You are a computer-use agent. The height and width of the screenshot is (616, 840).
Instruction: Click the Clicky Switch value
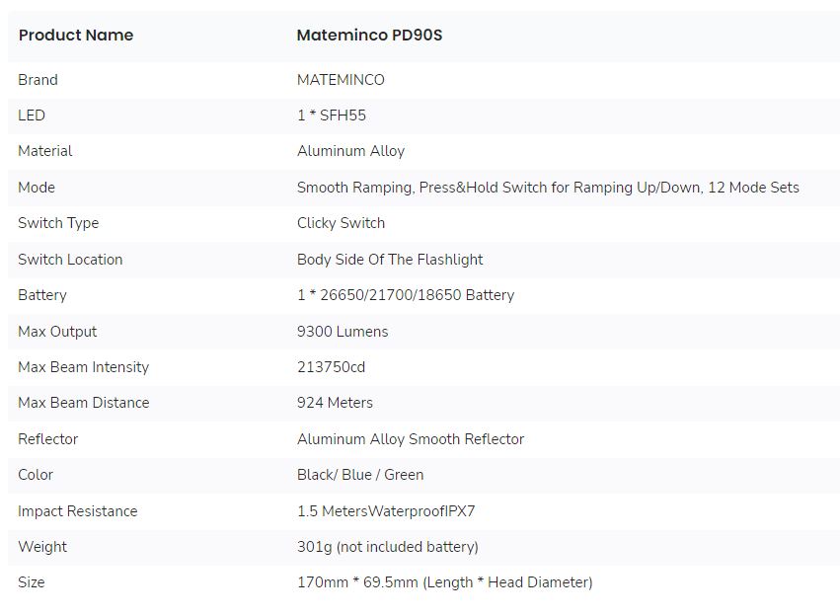[x=341, y=223]
